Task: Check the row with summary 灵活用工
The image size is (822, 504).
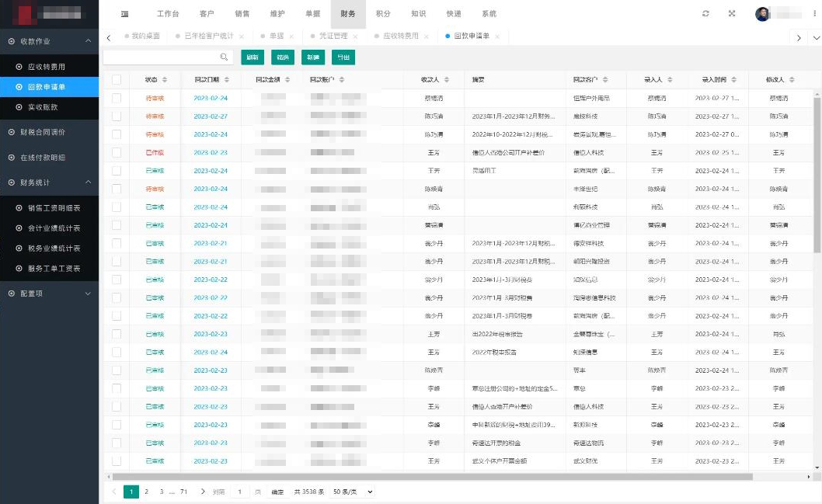Action: click(x=117, y=171)
